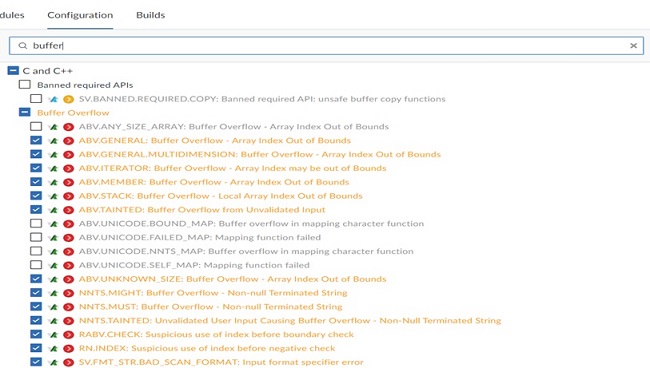Click the blue analysis icon beside SV.BANNED.REQUIRED.COPY
650x368 pixels.
coord(53,99)
